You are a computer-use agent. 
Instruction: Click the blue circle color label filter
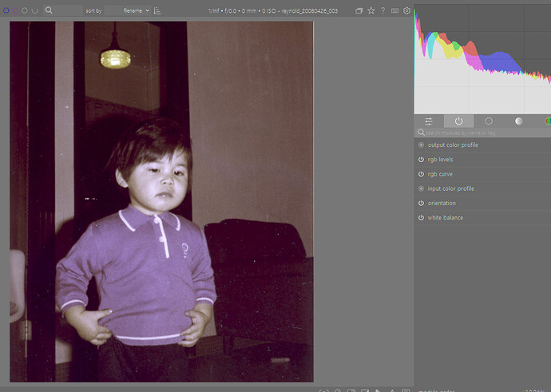tap(6, 10)
